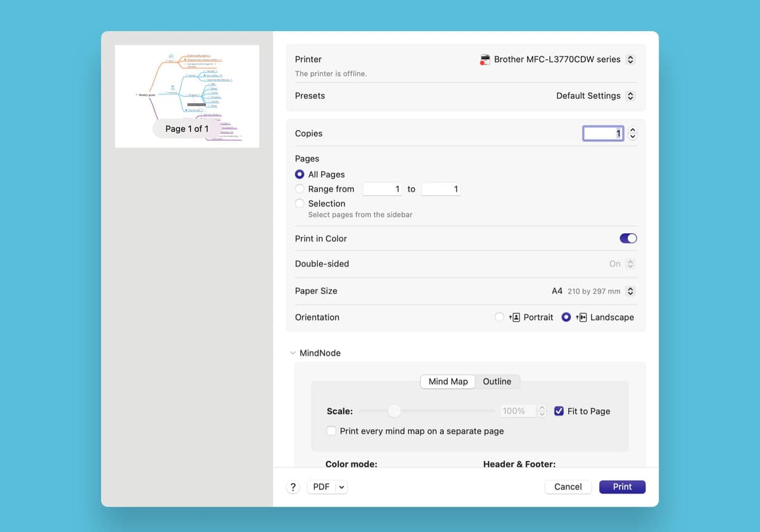Viewport: 760px width, 532px height.
Task: Click the Print button
Action: click(622, 487)
